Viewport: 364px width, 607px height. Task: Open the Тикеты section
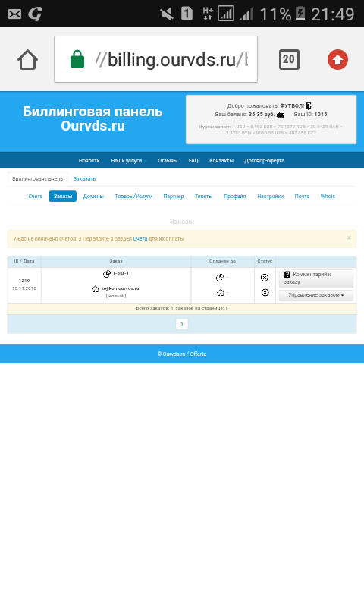point(203,197)
